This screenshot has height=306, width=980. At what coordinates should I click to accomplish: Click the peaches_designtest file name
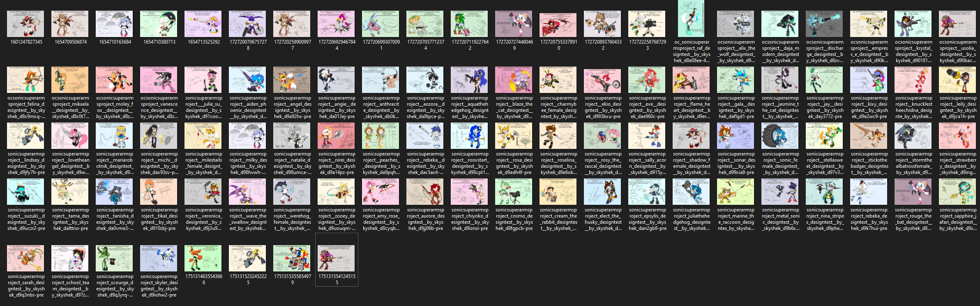tap(381, 163)
